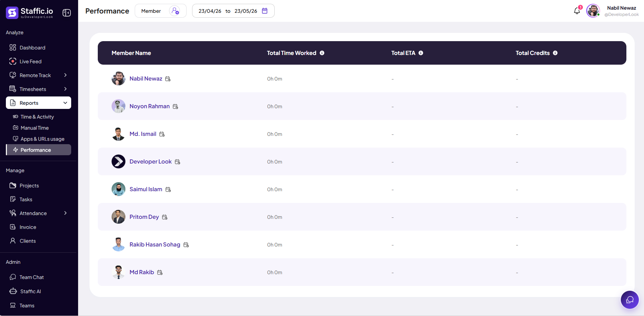The width and height of the screenshot is (644, 316).
Task: Click calendar icon beside Rakib Hasan Sohag
Action: point(186,245)
